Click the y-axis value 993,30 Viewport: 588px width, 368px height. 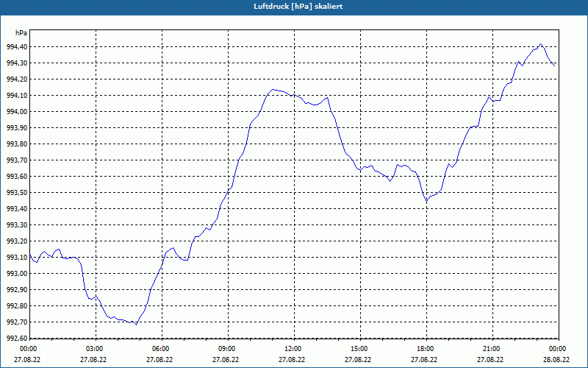[17, 224]
